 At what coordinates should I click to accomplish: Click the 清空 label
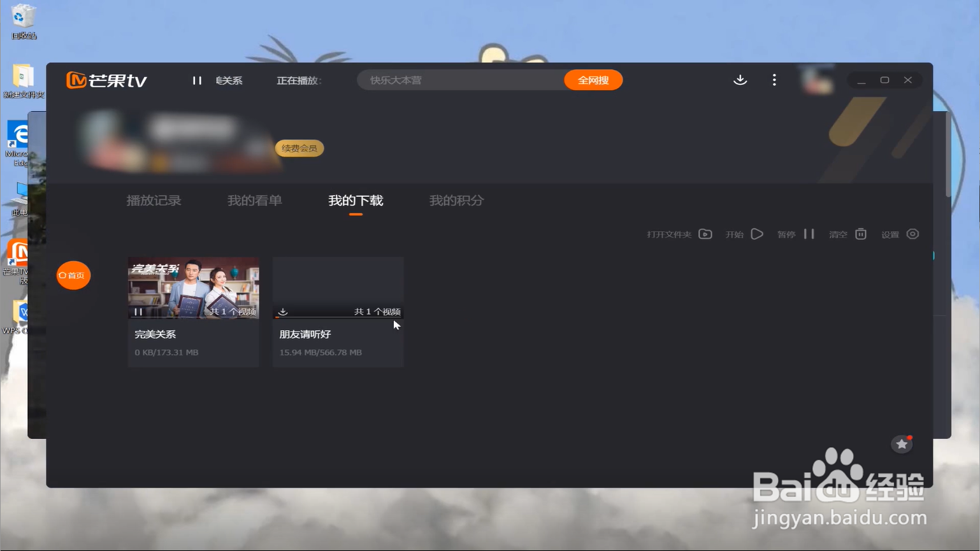click(838, 234)
